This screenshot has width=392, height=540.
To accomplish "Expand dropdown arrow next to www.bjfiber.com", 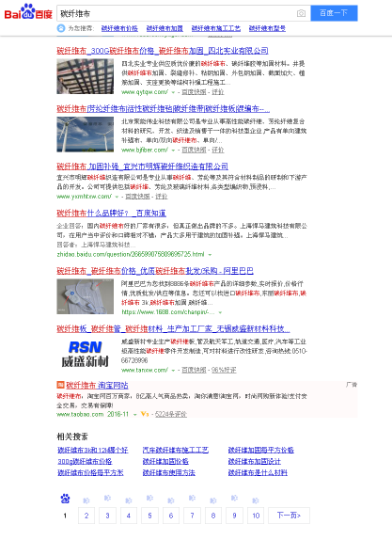I will (173, 151).
